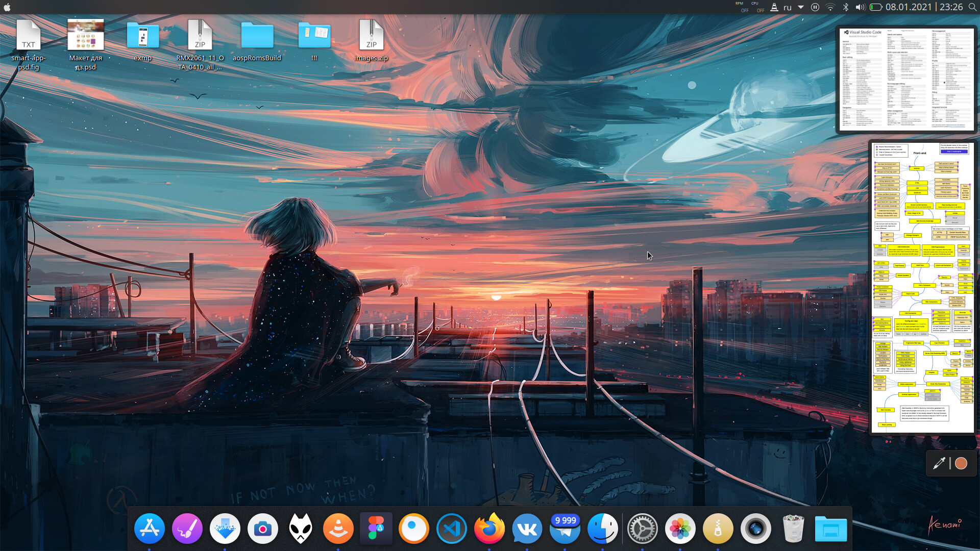Screen dimensions: 980x551
Task: Launch the camera lens app in dock
Action: 755,528
